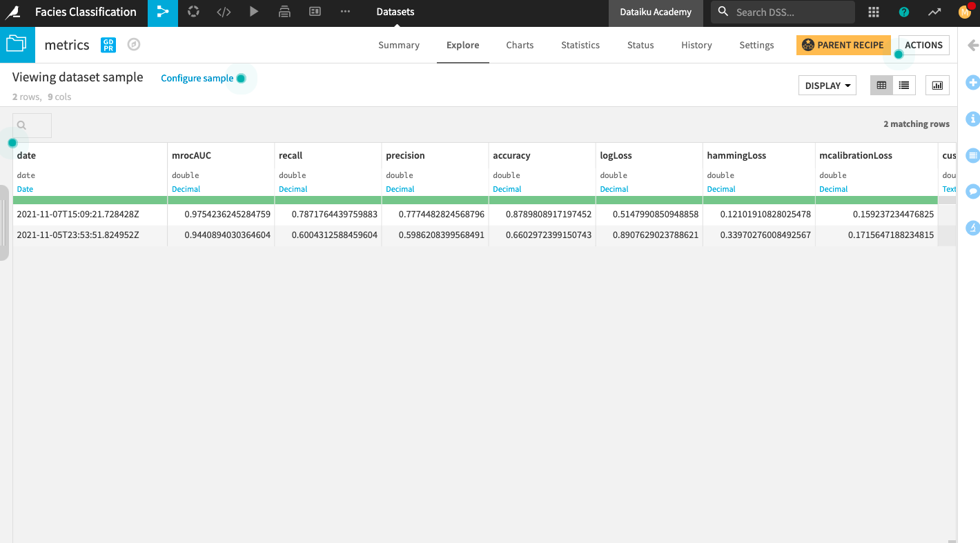Click the compass icon beside dataset name
Image resolution: width=980 pixels, height=543 pixels.
point(134,45)
